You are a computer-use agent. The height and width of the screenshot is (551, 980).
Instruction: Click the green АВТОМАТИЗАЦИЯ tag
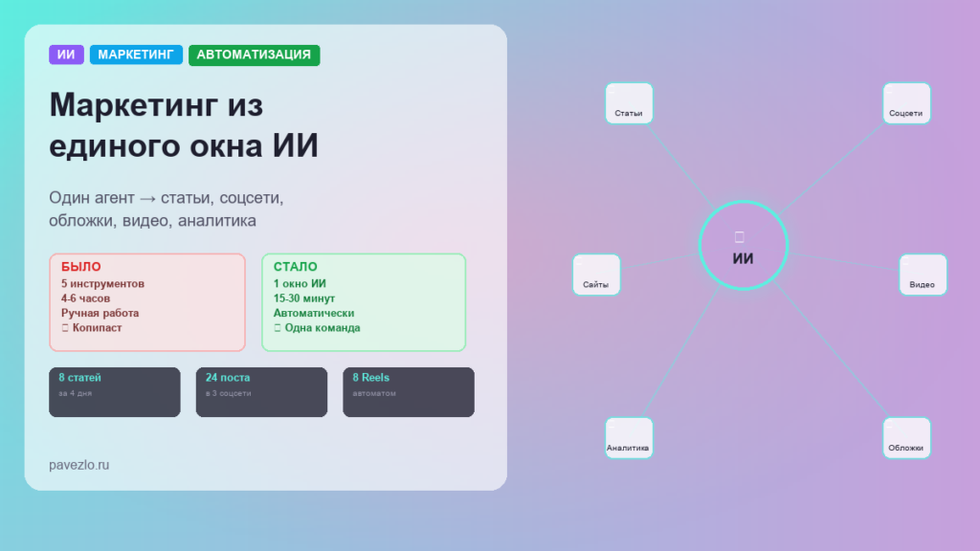(254, 55)
